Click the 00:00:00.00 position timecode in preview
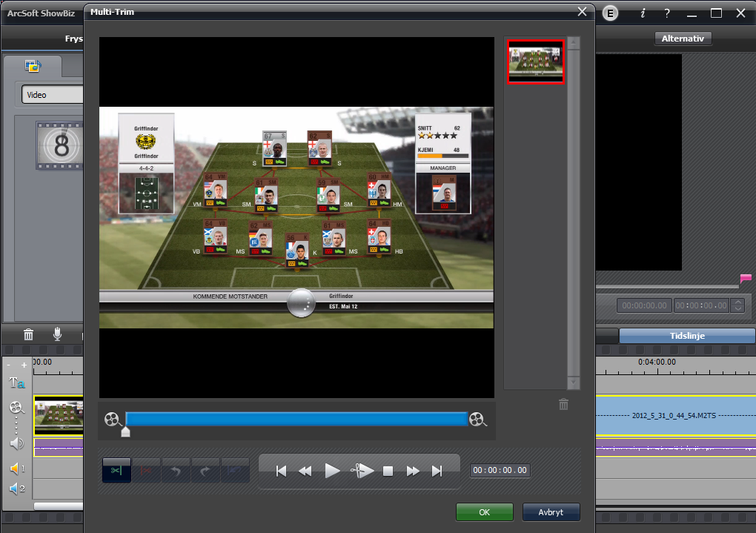This screenshot has height=533, width=756. click(x=644, y=305)
